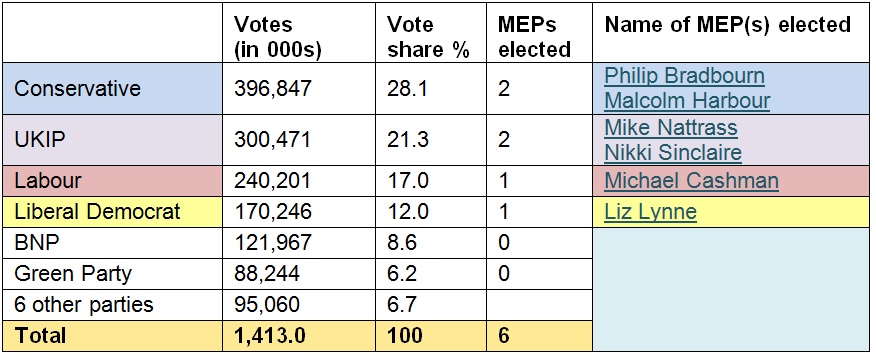Visit the Liz Lynne link
The image size is (876, 360).
[651, 212]
